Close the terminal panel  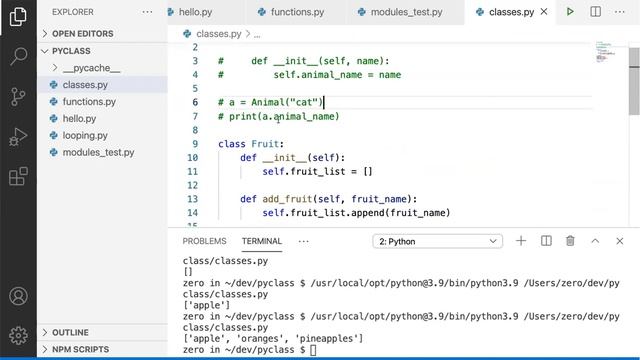pyautogui.click(x=620, y=241)
